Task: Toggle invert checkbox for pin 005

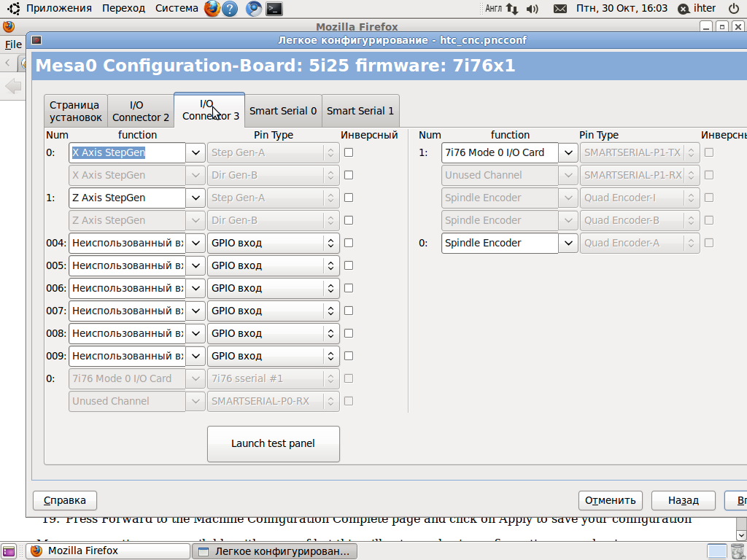Action: click(349, 265)
